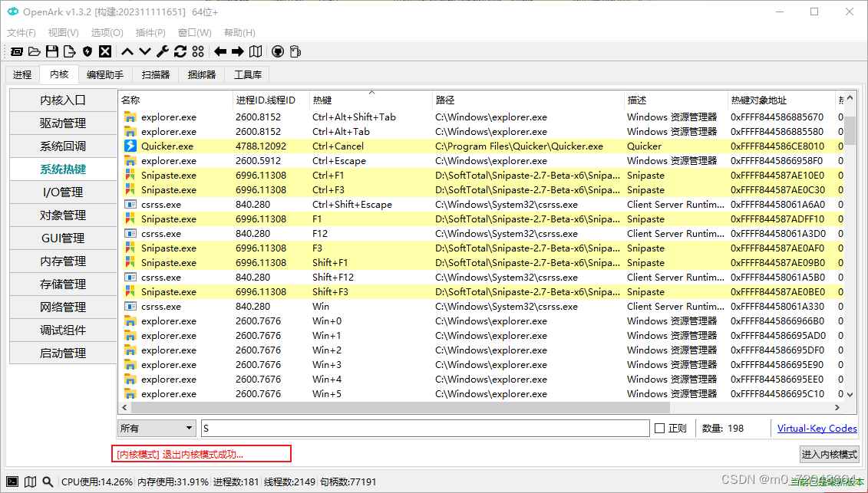
Task: Select I/O管理 in the sidebar
Action: pyautogui.click(x=63, y=192)
